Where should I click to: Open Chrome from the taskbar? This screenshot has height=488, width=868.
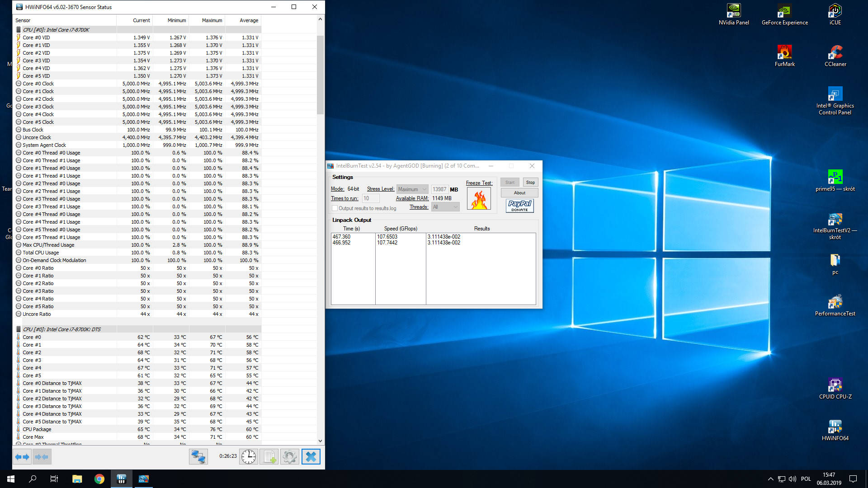99,479
